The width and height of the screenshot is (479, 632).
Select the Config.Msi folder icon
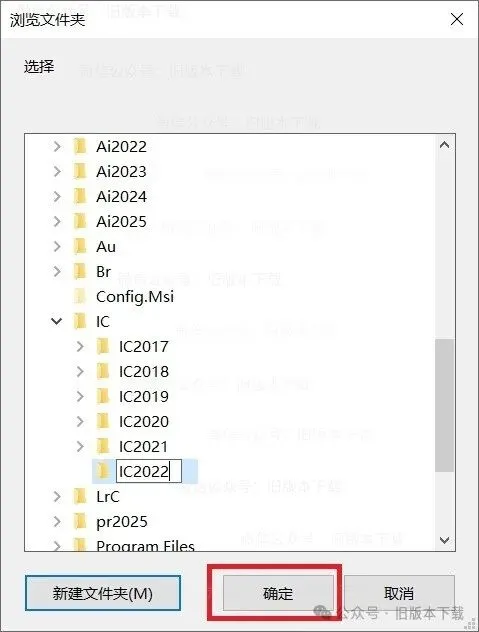80,296
